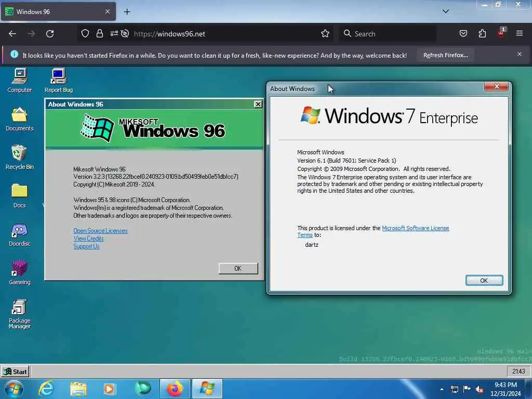The image size is (532, 399).
Task: Close the Windows 96 browser tab
Action: coord(107,11)
